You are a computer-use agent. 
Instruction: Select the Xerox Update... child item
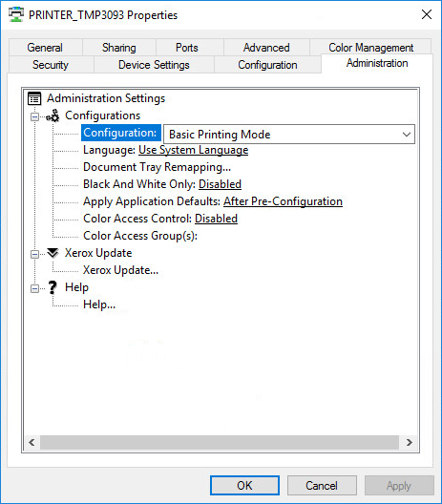(120, 270)
